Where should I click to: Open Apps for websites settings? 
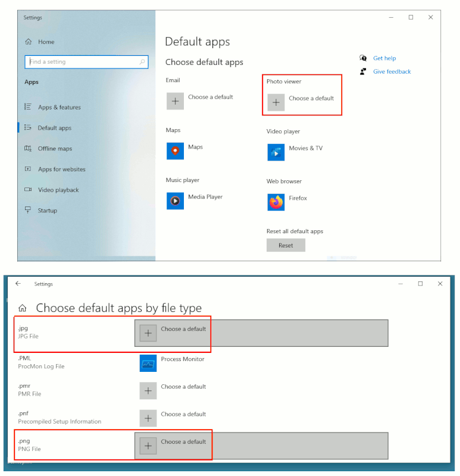pyautogui.click(x=62, y=169)
